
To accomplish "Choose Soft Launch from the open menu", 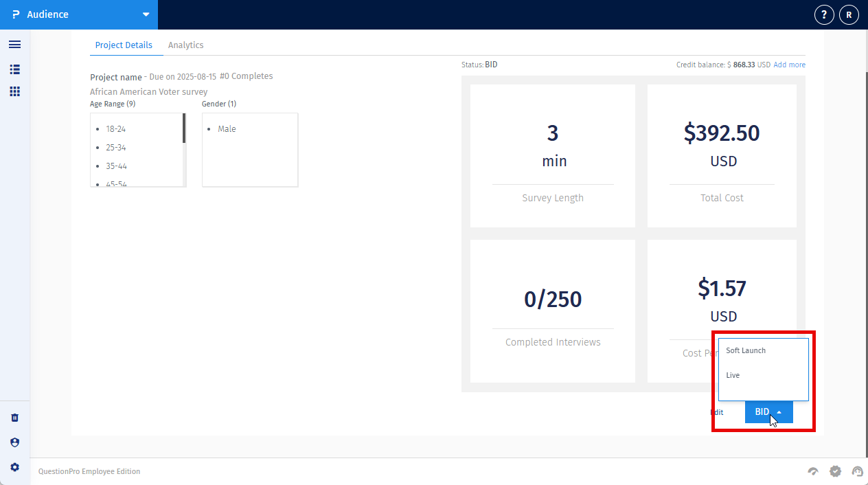I will (x=746, y=350).
